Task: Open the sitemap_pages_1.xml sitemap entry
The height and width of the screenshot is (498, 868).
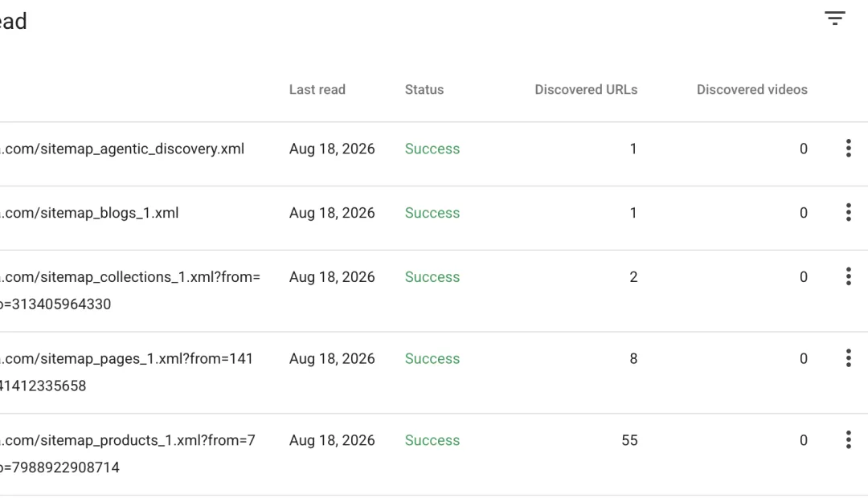Action: [434, 373]
